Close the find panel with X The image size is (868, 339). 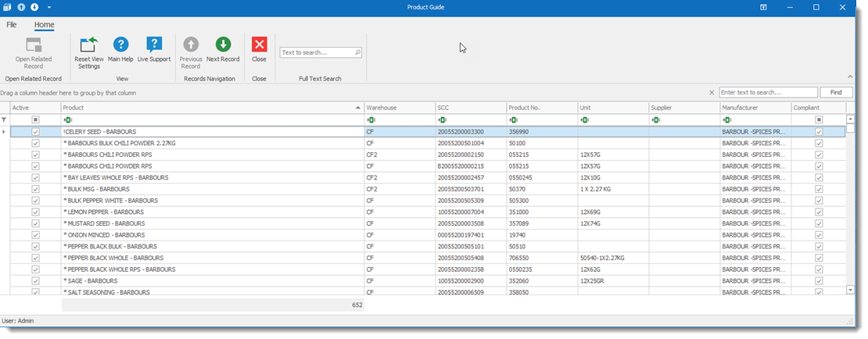(x=711, y=92)
